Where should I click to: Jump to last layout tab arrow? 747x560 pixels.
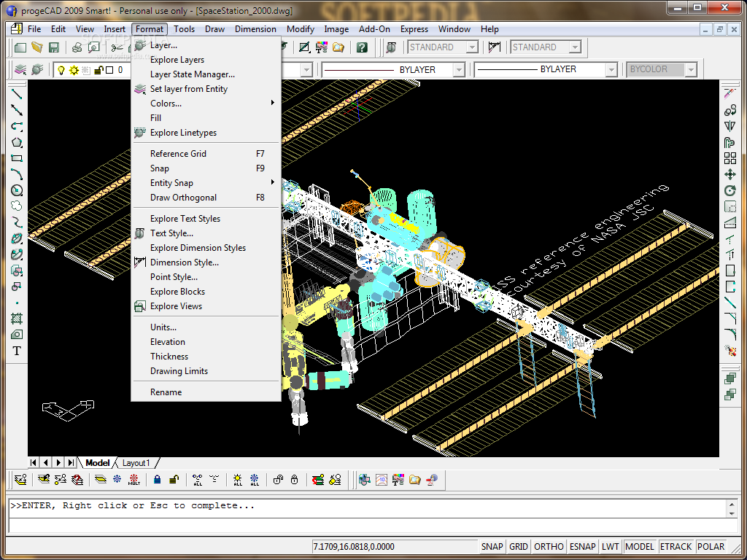(x=71, y=462)
